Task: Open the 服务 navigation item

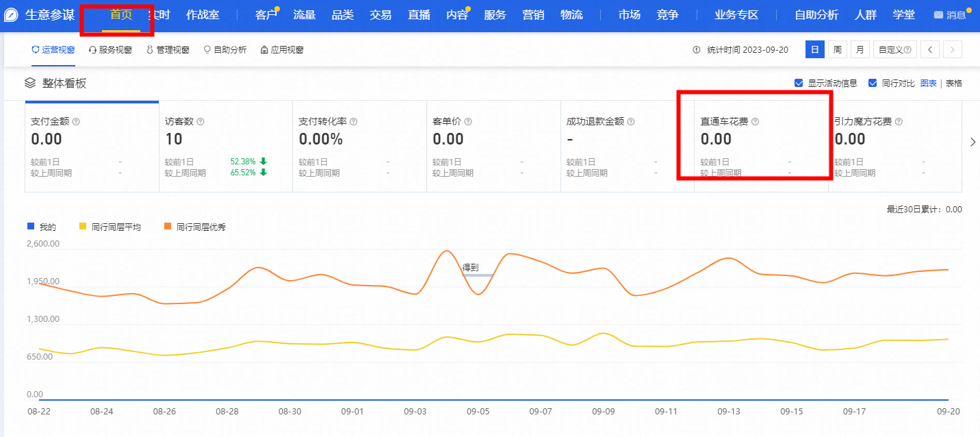Action: pos(495,14)
